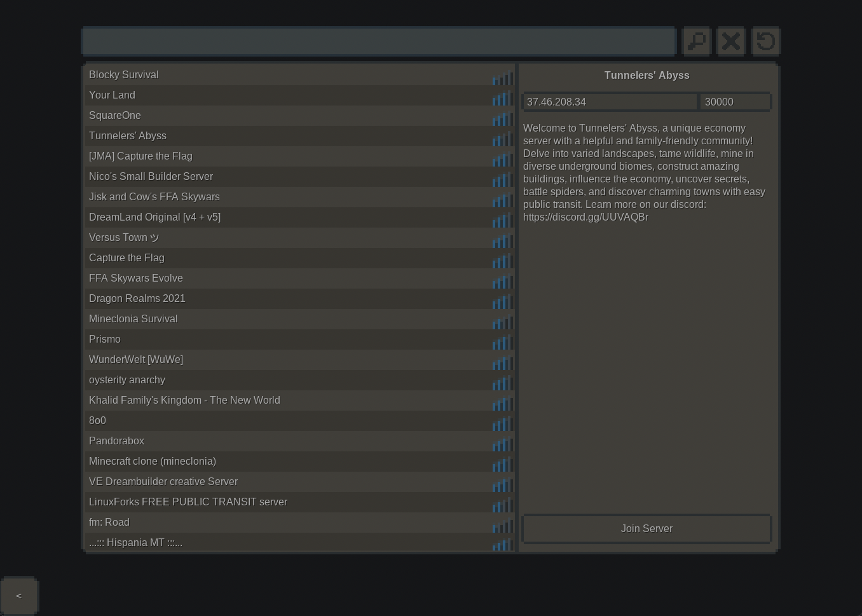Click the signal bars icon for Blocky Survival
The height and width of the screenshot is (616, 862).
(x=502, y=78)
